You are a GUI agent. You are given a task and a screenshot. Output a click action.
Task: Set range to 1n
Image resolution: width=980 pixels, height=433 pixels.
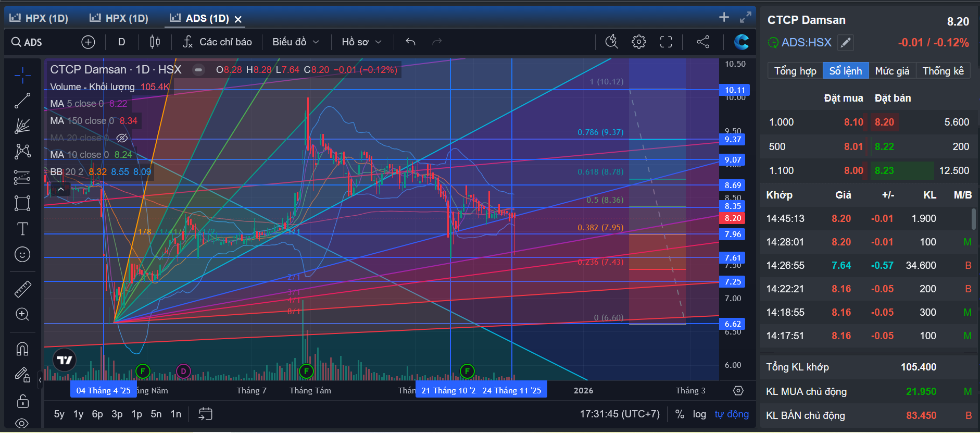coord(176,414)
